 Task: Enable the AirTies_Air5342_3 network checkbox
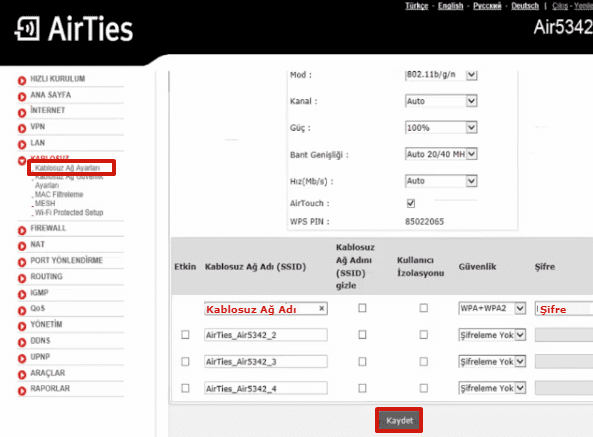[x=185, y=362]
